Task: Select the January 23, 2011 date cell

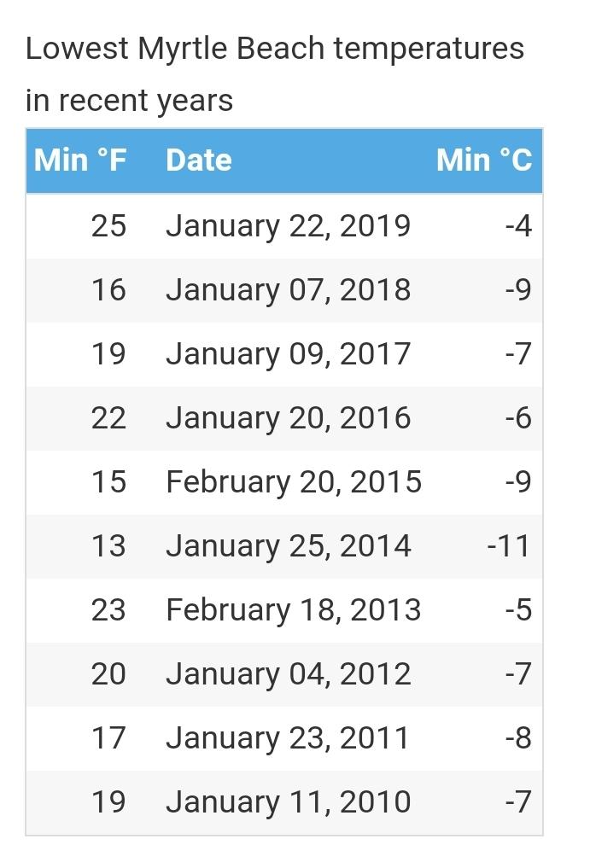Action: pos(288,738)
